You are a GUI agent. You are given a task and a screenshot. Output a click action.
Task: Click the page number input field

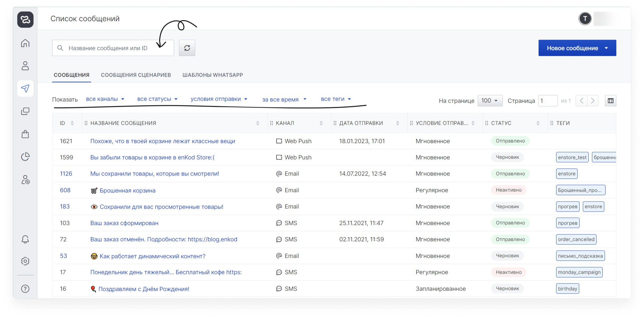[548, 101]
